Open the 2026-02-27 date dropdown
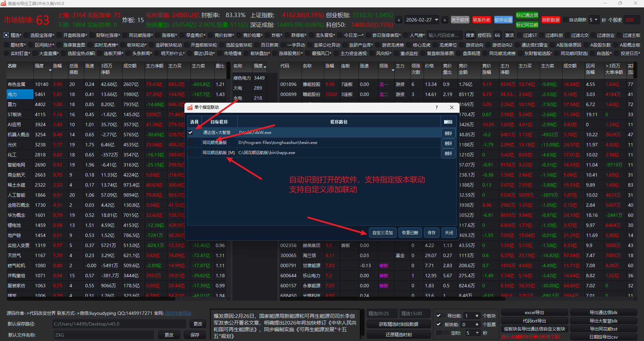Screen dimensions: 644x341 [x=436, y=20]
